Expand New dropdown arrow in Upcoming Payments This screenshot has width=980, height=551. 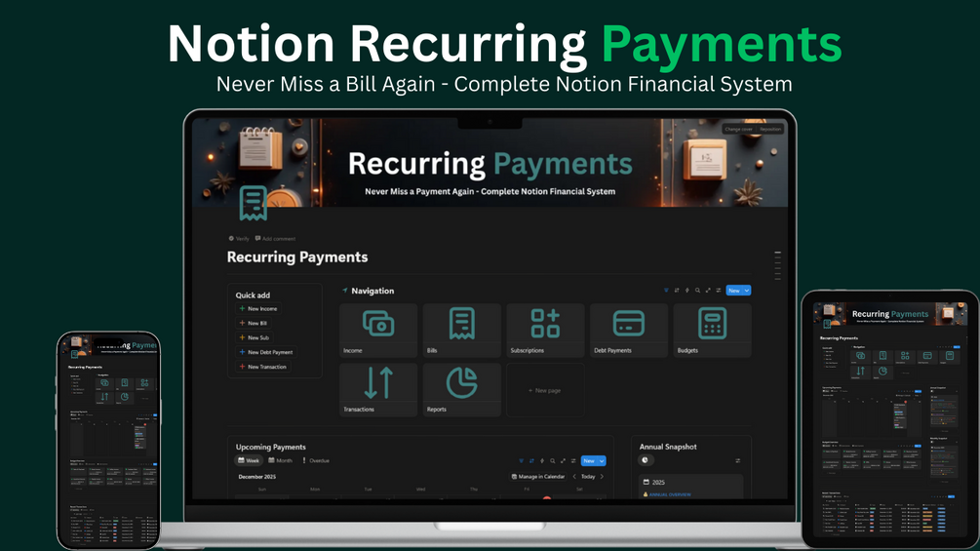click(x=602, y=461)
